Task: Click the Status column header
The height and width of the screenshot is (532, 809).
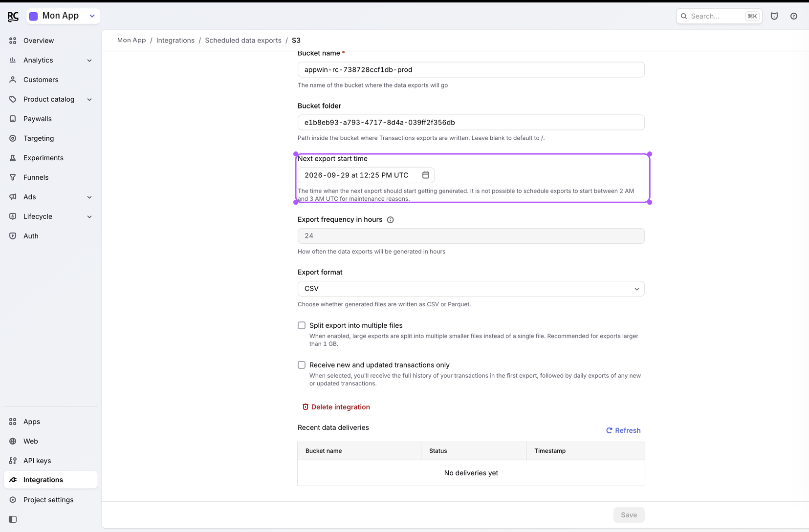Action: point(474,451)
